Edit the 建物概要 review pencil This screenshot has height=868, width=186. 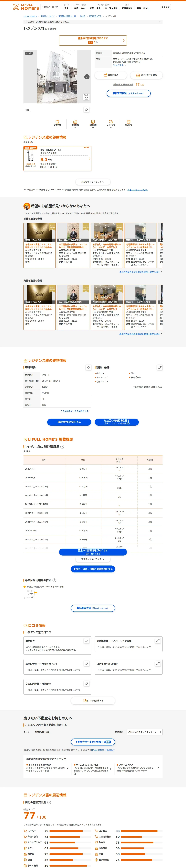[87, 641]
